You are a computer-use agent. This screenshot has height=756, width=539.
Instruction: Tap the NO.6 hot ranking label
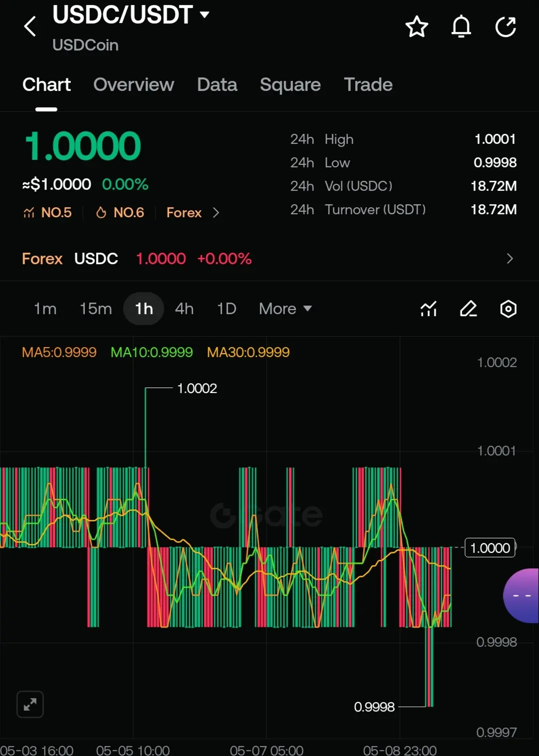coord(129,213)
